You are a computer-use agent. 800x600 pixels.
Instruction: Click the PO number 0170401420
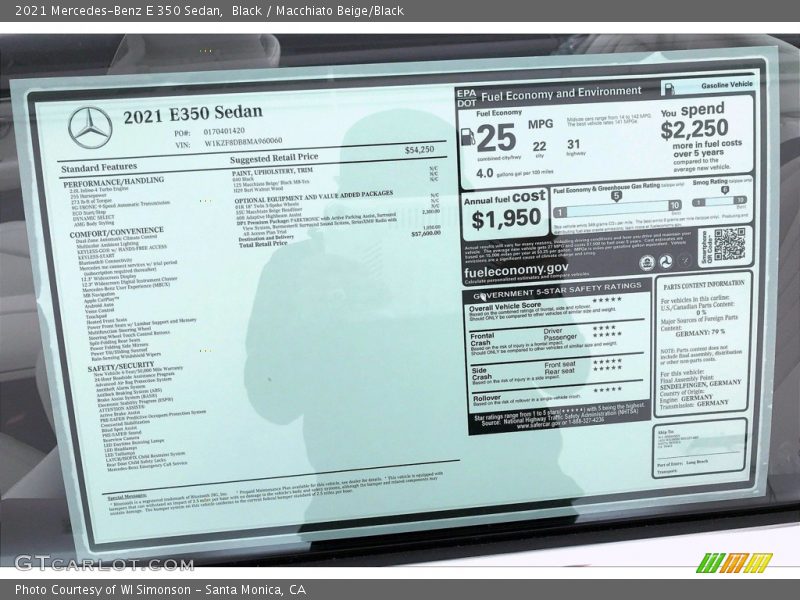click(224, 131)
